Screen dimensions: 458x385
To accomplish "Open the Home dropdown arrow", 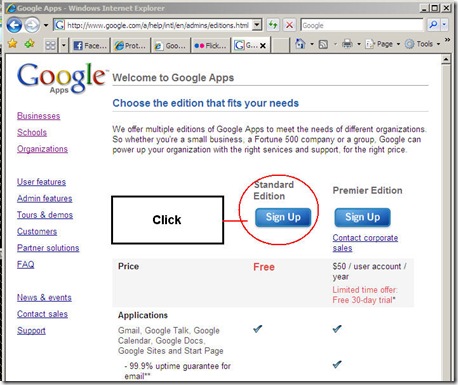I will click(x=312, y=44).
